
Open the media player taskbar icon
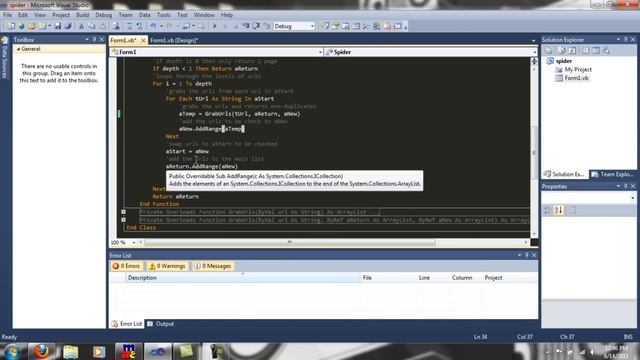click(x=99, y=351)
